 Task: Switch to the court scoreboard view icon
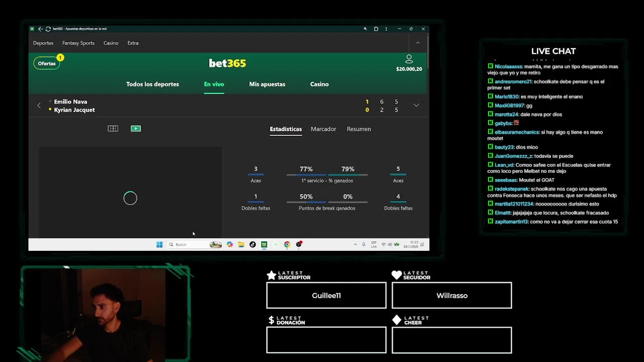(113, 129)
